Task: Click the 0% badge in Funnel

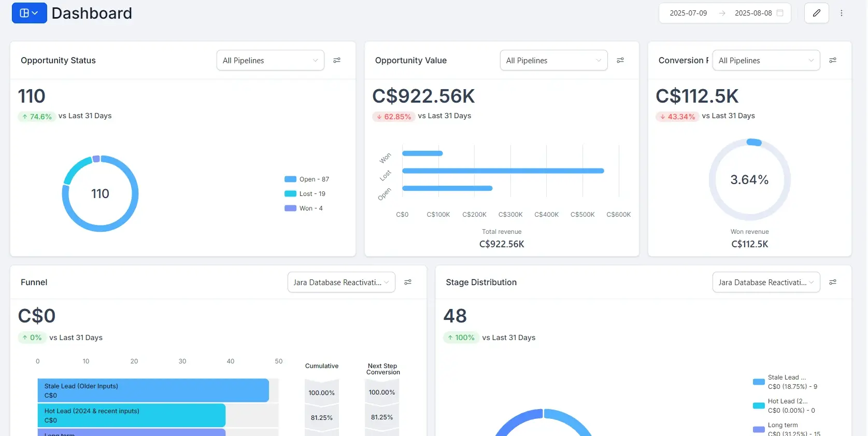Action: [32, 337]
